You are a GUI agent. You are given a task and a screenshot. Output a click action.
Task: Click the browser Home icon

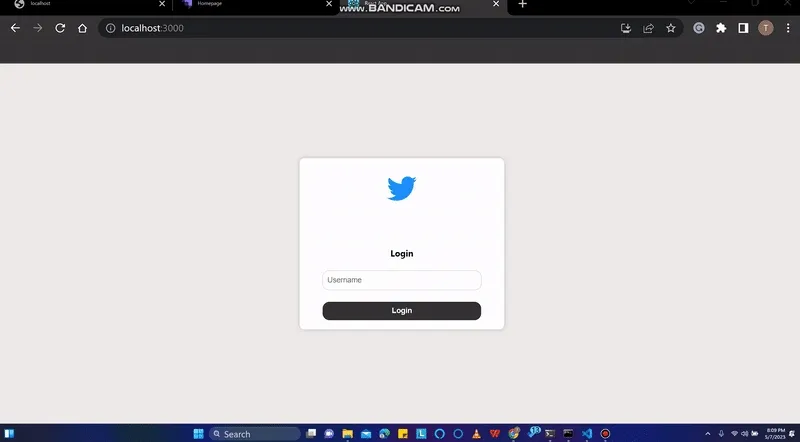(x=83, y=28)
